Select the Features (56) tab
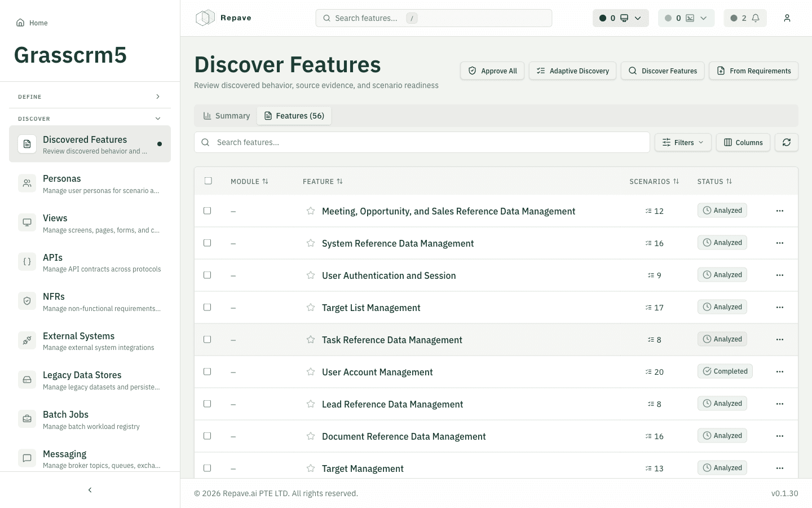 point(294,116)
